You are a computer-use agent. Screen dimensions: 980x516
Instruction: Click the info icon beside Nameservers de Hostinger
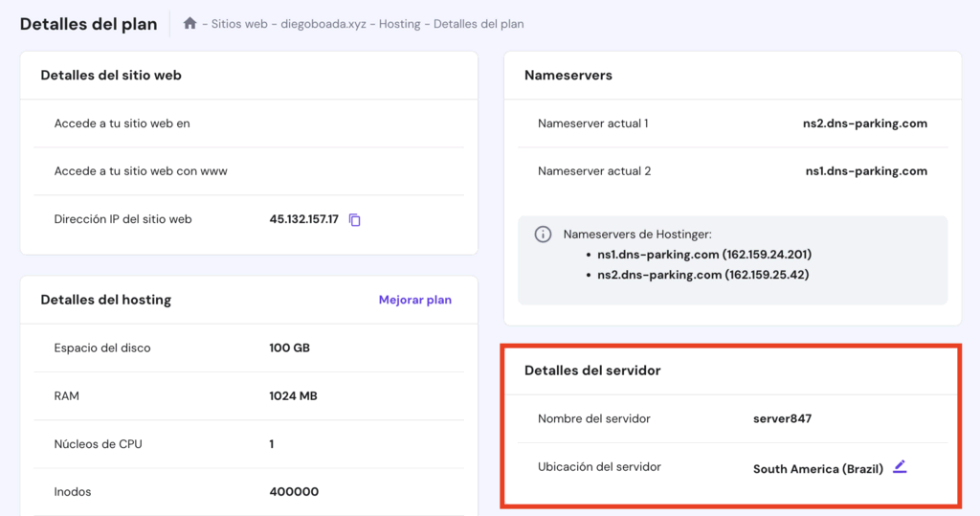(543, 235)
